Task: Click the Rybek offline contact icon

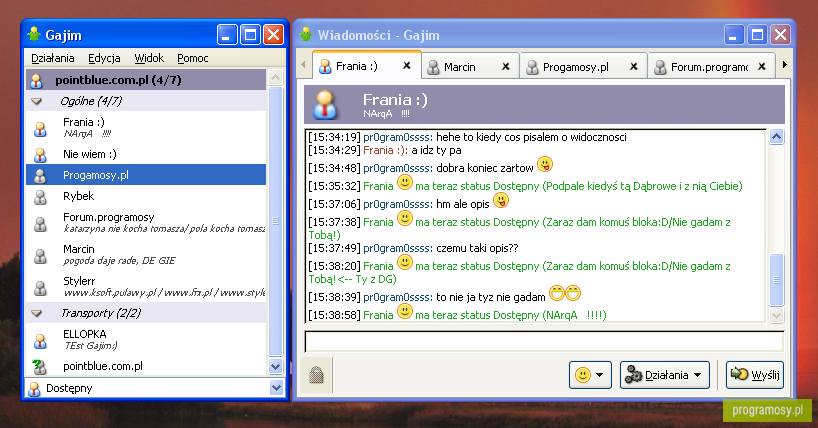Action: (40, 197)
